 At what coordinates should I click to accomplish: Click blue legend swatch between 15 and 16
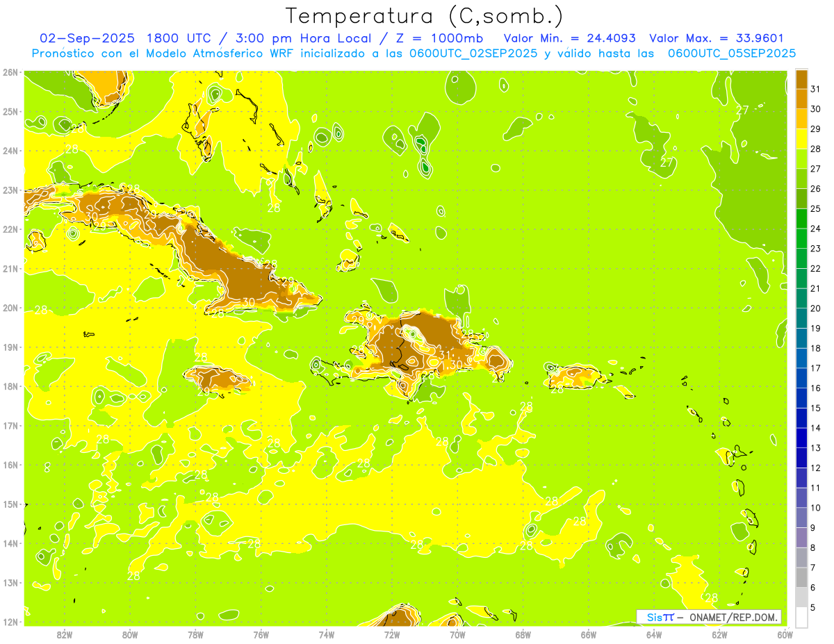(801, 398)
